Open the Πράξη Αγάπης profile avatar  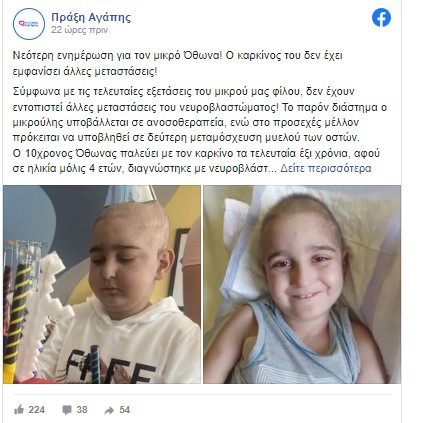pyautogui.click(x=29, y=24)
